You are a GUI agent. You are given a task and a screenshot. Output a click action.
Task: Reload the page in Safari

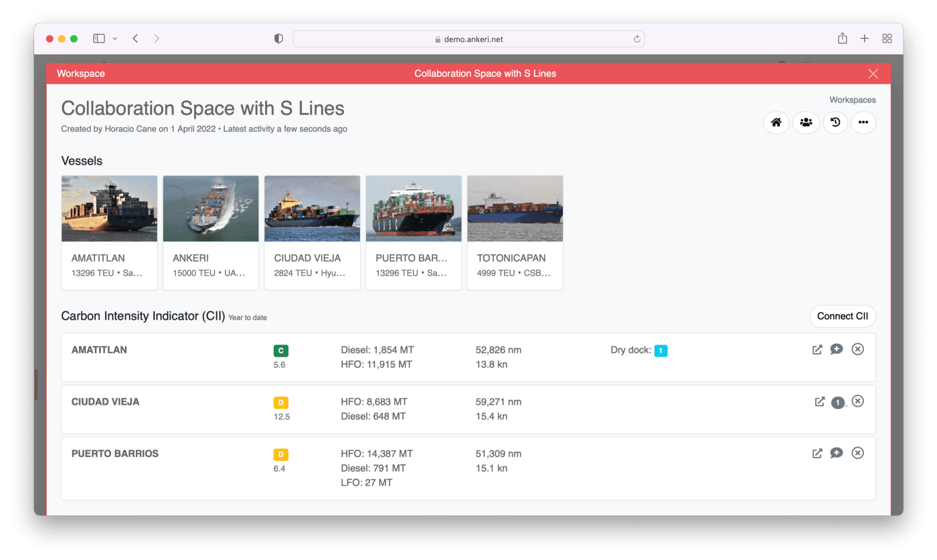click(x=637, y=39)
